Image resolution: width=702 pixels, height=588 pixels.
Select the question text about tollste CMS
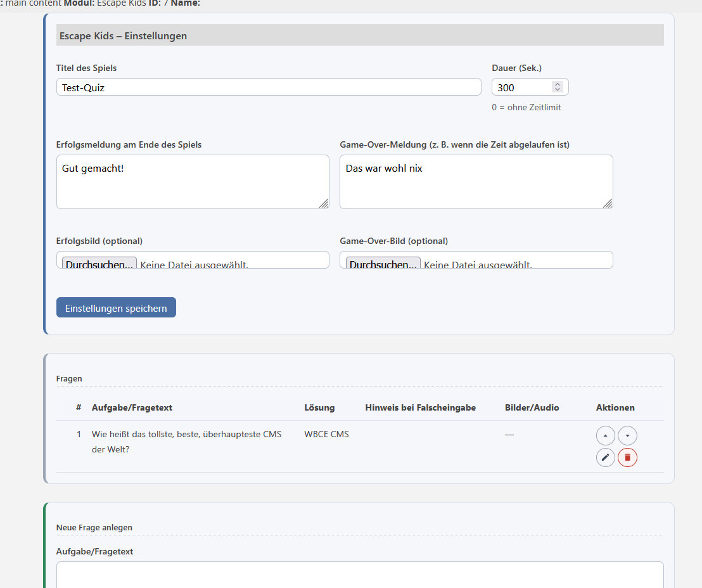tap(186, 442)
